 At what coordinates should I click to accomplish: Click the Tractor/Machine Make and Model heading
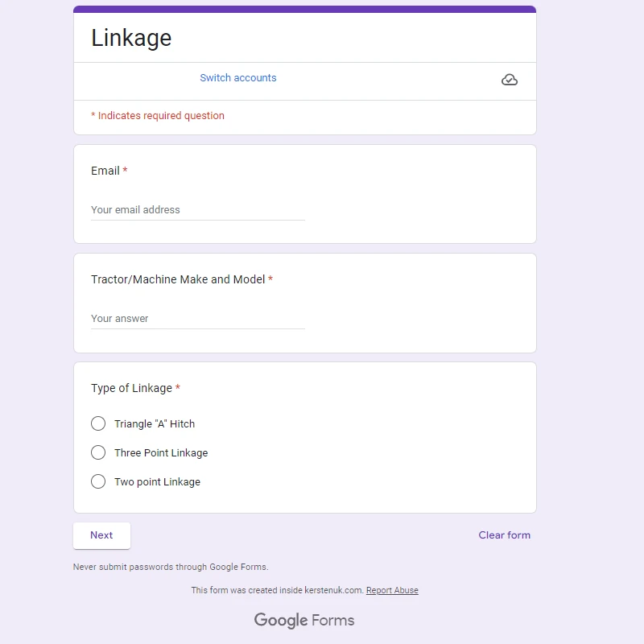pos(178,279)
